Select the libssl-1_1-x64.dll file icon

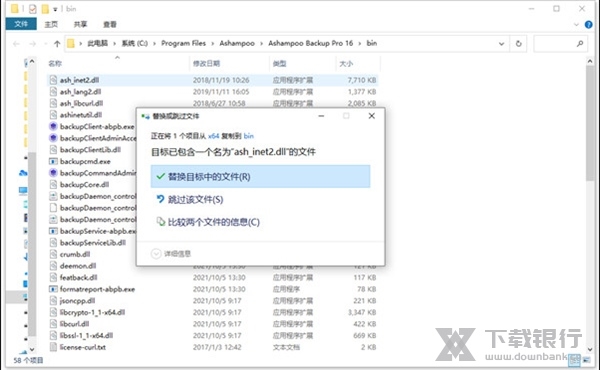(x=54, y=335)
